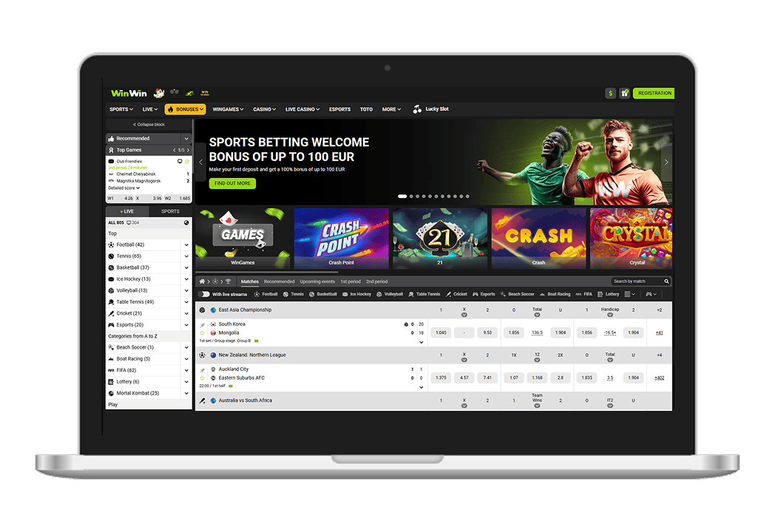Click the REGISTRATION button
Image resolution: width=775 pixels, height=532 pixels.
click(654, 93)
